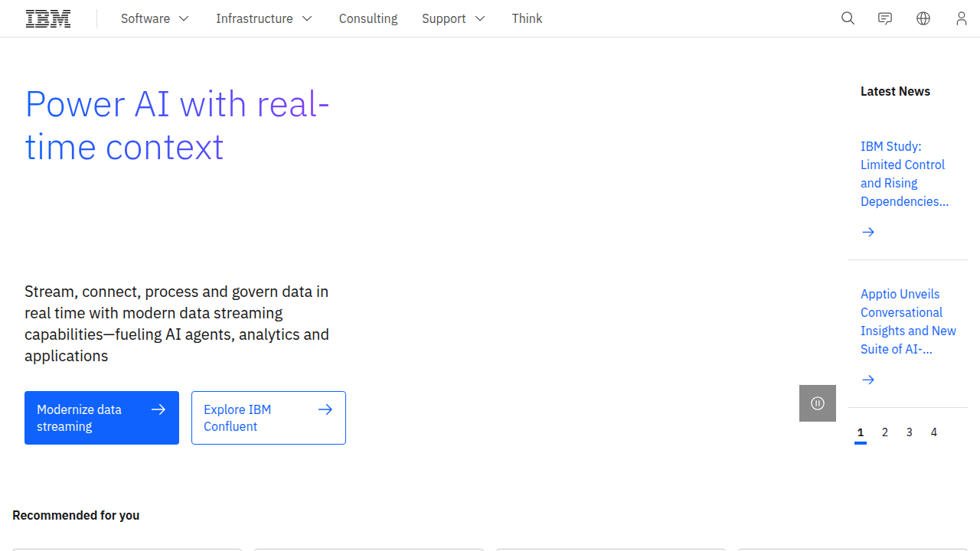Screen dimensions: 980x551
Task: Open the chat with IBM icon
Action: 885,18
